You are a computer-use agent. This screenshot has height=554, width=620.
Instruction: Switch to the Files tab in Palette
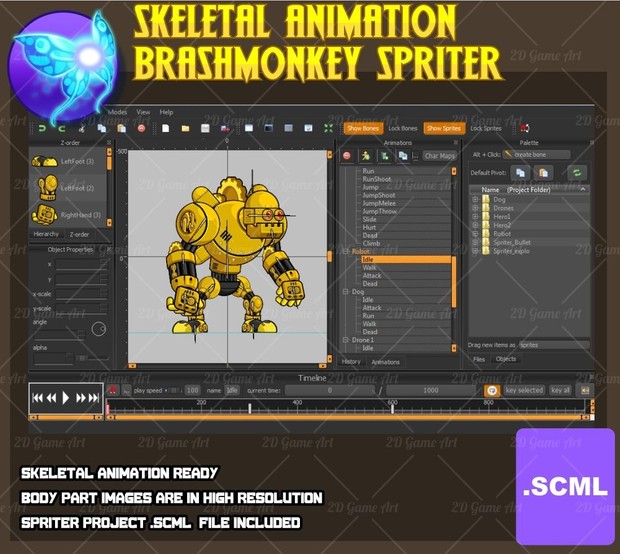click(x=479, y=359)
